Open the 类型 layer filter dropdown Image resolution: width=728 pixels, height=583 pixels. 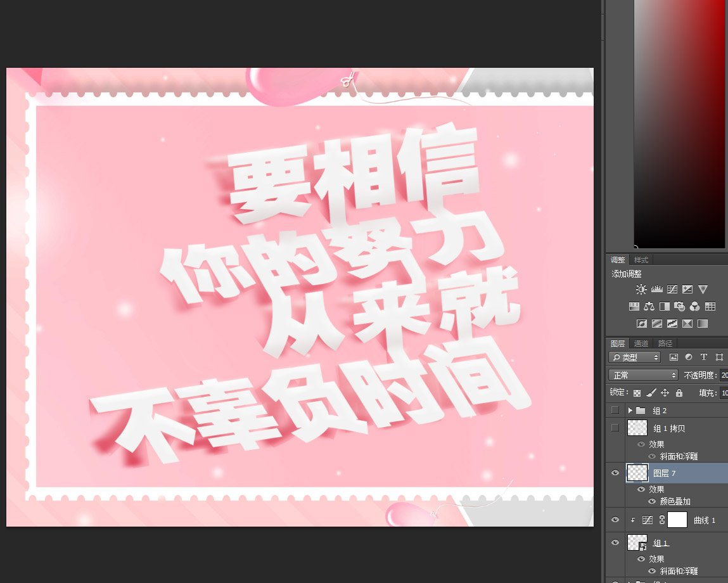(x=634, y=357)
